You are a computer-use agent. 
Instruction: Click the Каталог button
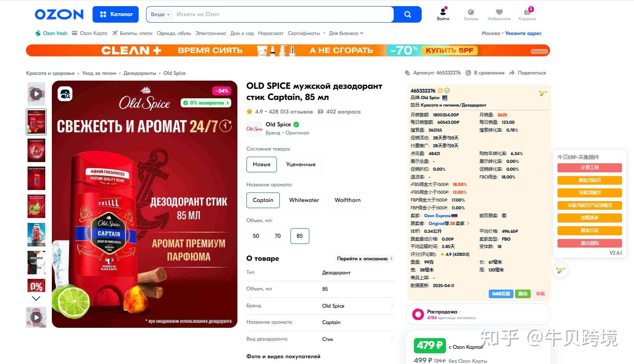pyautogui.click(x=116, y=14)
